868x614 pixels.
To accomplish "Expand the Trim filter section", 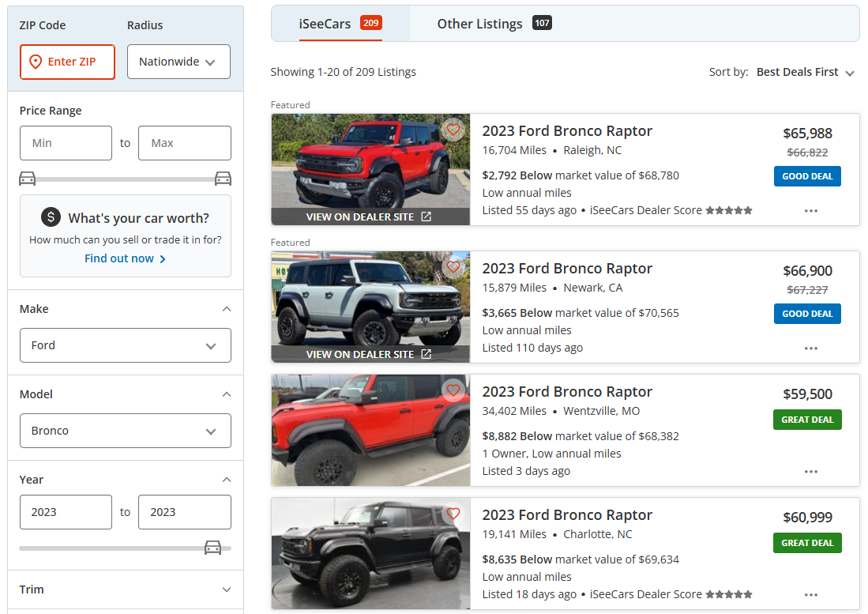I will click(227, 590).
